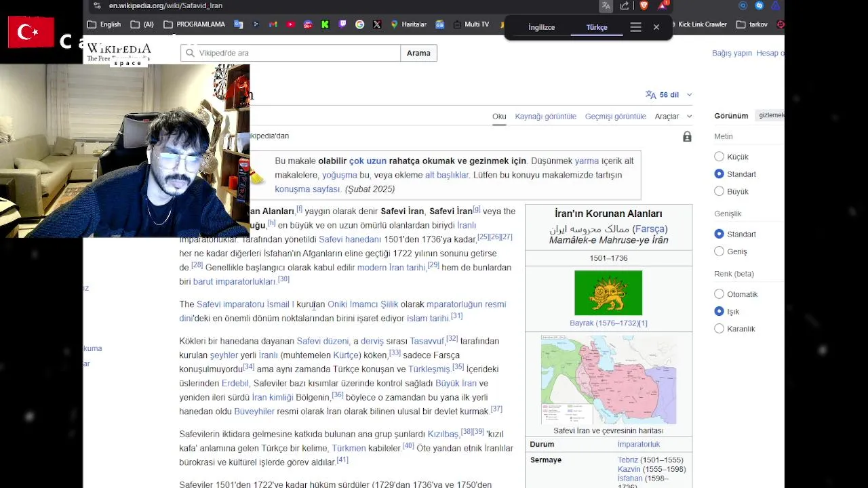
Task: Close the translation popup
Action: (656, 27)
